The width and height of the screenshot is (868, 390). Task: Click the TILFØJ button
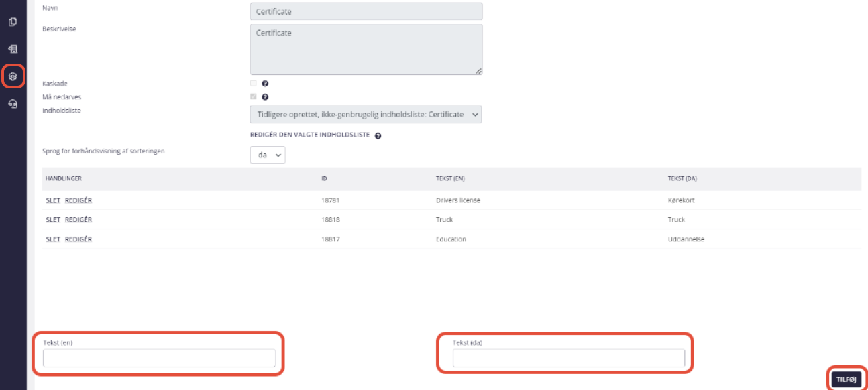[x=847, y=379]
